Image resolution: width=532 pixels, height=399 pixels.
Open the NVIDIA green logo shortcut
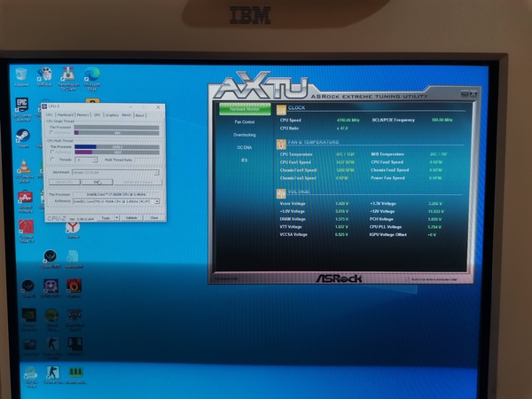(29, 316)
